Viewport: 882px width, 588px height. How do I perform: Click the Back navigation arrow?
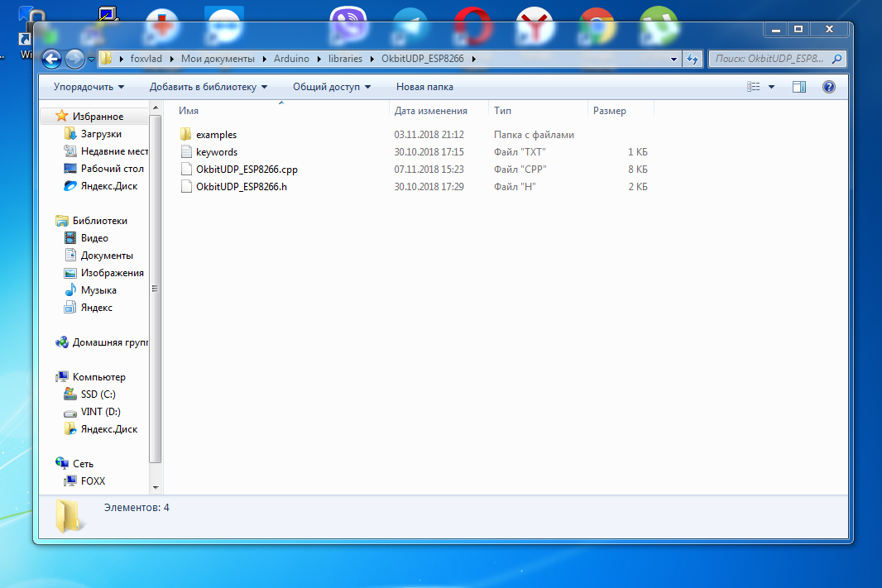point(51,59)
